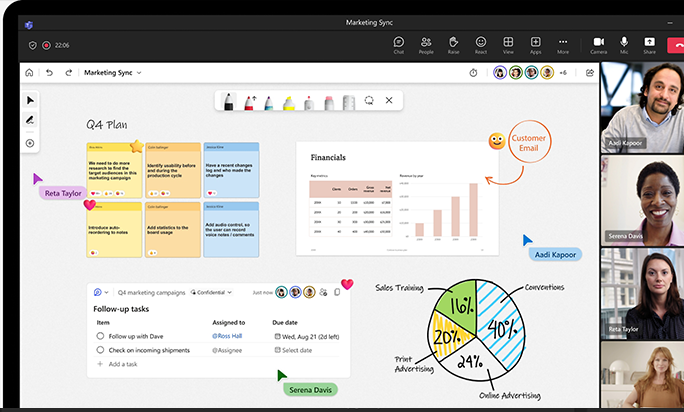The height and width of the screenshot is (412, 684).
Task: Toggle the Camera on or off
Action: tap(598, 43)
